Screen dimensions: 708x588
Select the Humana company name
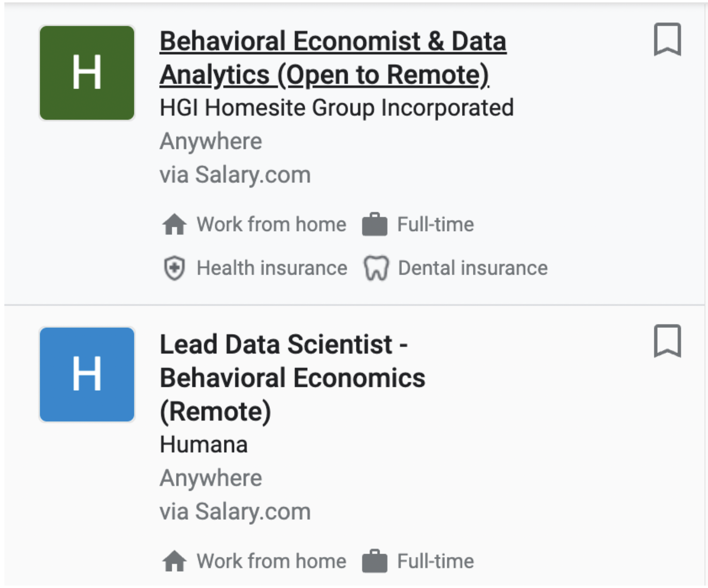pyautogui.click(x=204, y=444)
